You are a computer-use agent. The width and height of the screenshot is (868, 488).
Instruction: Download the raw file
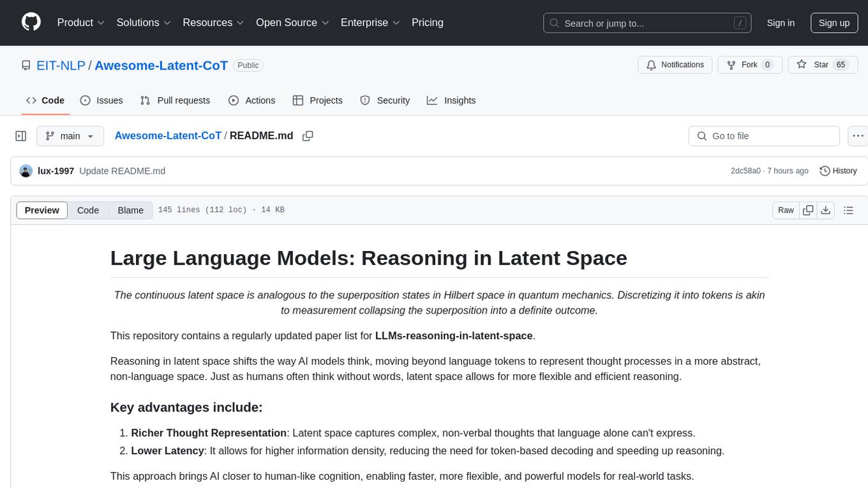click(825, 210)
